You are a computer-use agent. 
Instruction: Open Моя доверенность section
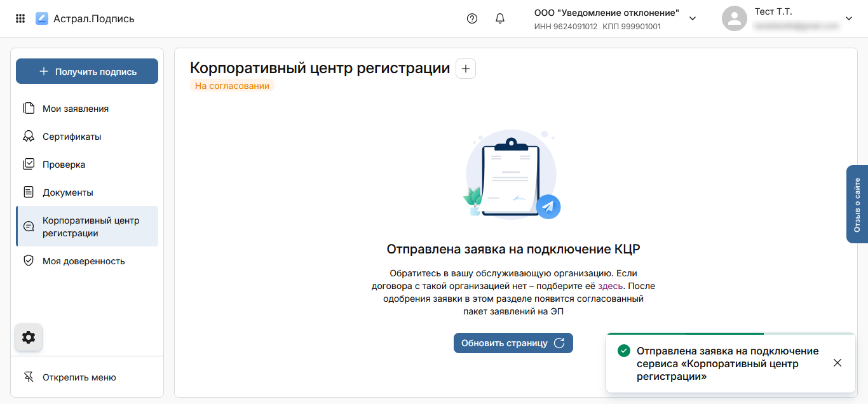coord(83,261)
